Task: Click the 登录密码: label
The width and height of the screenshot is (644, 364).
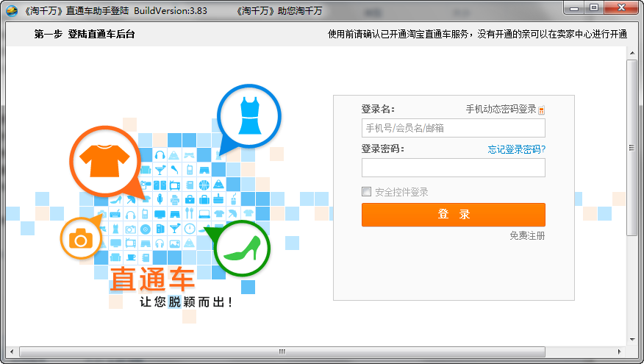Action: [383, 149]
